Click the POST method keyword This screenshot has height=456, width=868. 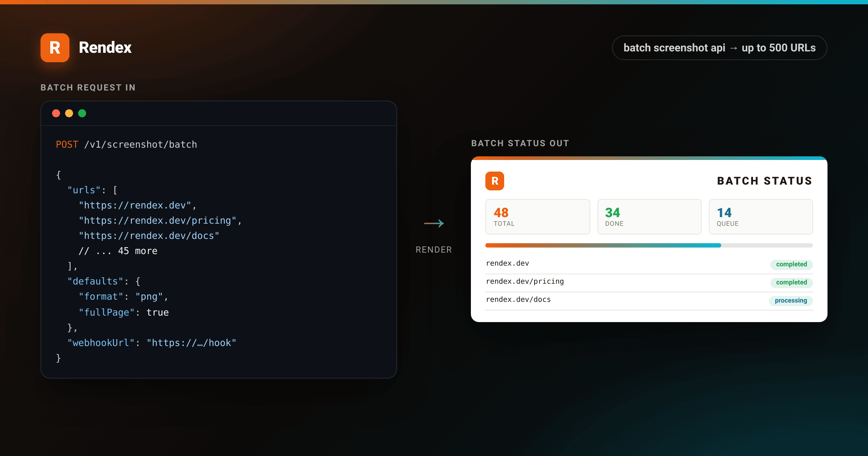point(67,144)
